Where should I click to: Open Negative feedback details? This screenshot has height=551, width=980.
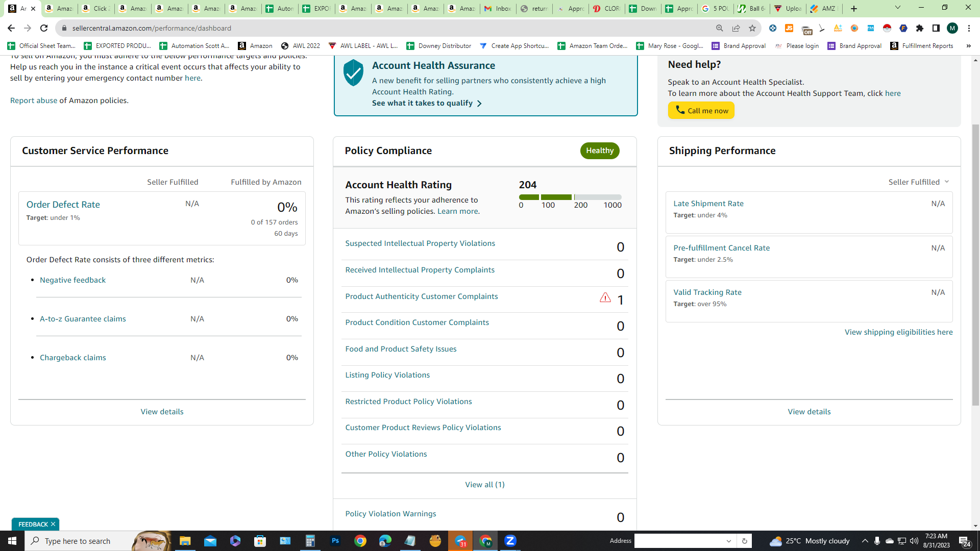tap(73, 280)
